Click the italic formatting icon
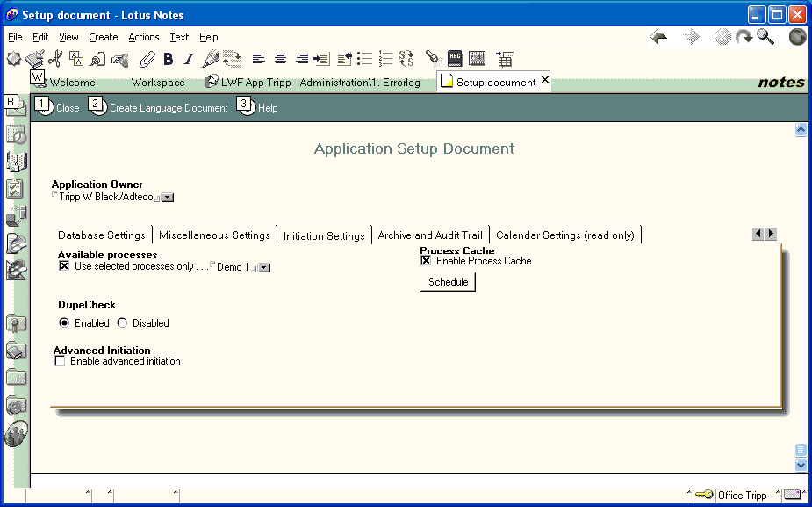 click(x=188, y=59)
